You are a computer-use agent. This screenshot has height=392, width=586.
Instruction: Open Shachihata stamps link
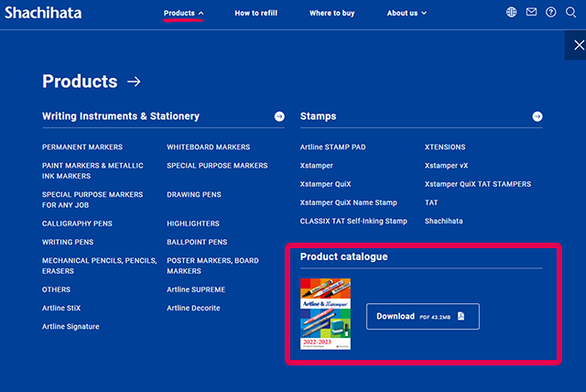tap(443, 222)
